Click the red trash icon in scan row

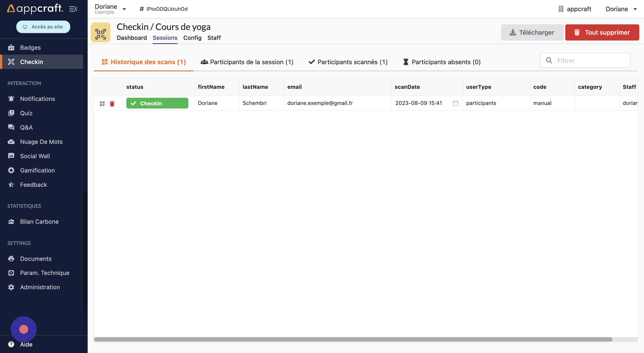[112, 104]
